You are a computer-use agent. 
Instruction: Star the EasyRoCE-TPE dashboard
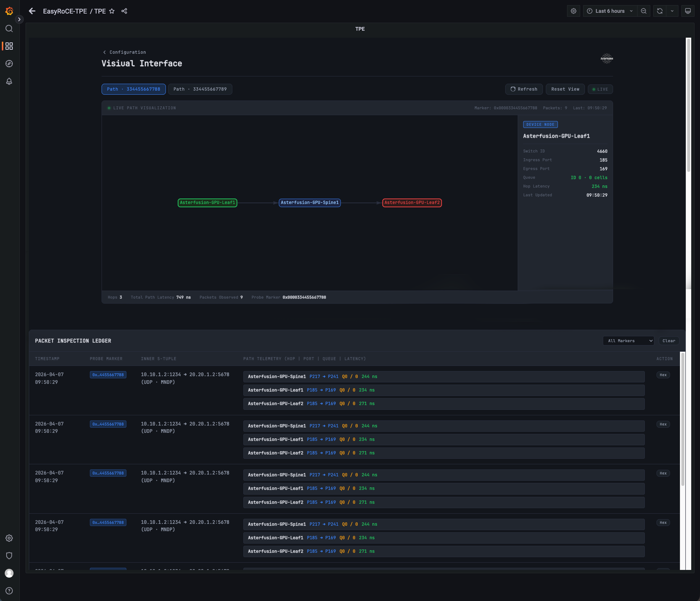coord(112,11)
